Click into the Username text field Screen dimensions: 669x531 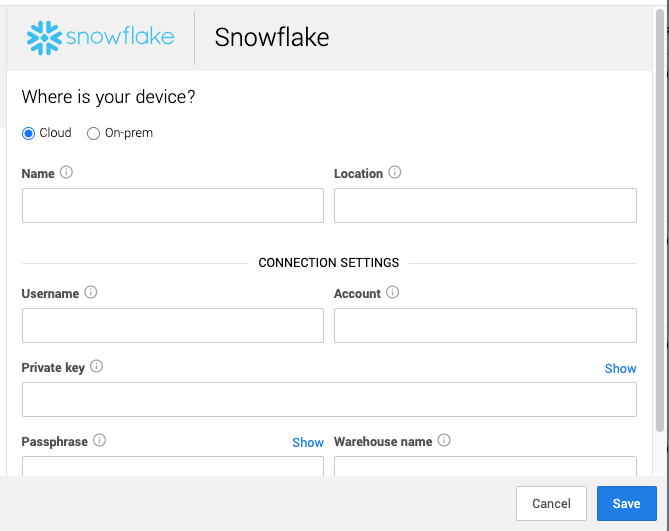[173, 326]
